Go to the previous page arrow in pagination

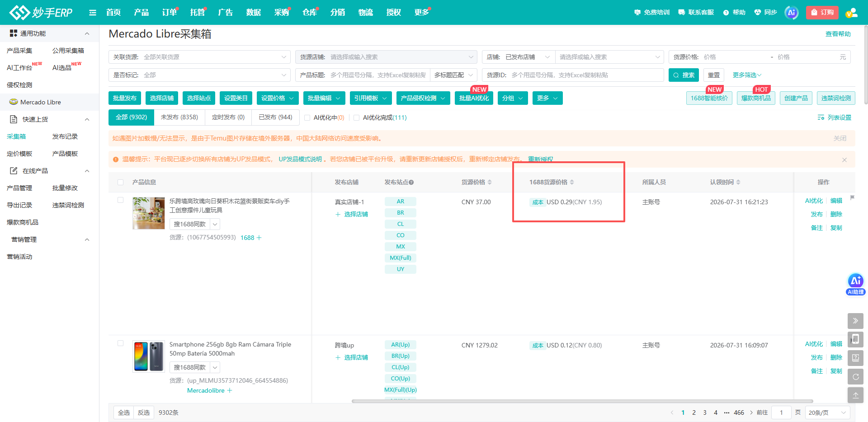[x=672, y=413]
